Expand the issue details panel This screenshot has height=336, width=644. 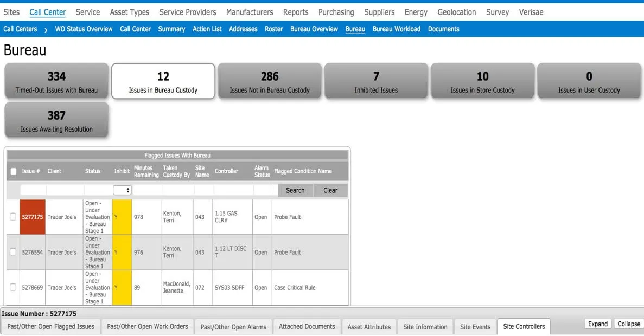point(597,324)
